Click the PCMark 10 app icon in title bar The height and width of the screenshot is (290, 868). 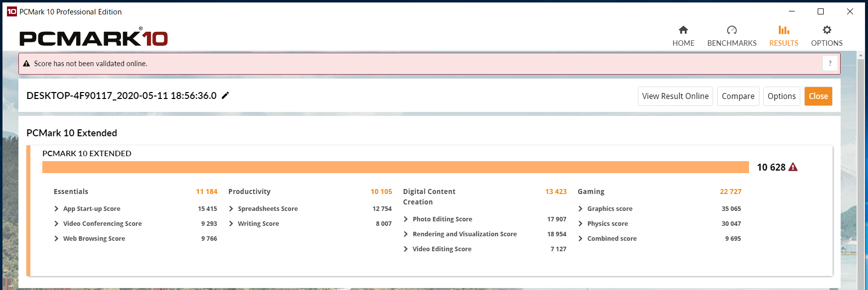[11, 11]
